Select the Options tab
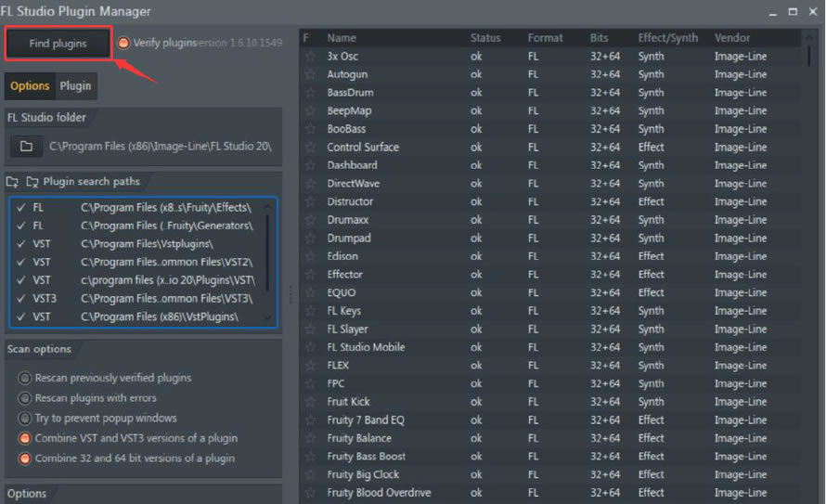 pyautogui.click(x=30, y=85)
